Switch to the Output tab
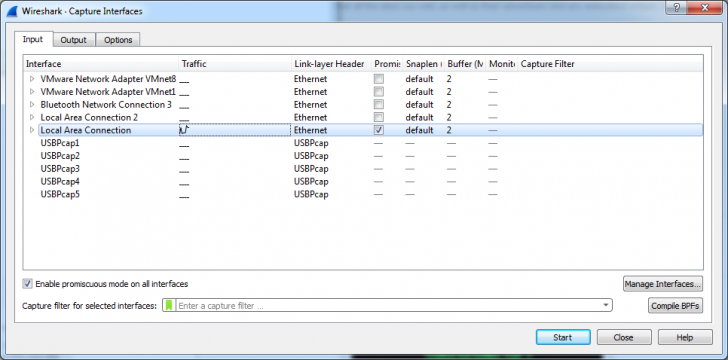Screen dimensions: 728x360 [x=73, y=40]
